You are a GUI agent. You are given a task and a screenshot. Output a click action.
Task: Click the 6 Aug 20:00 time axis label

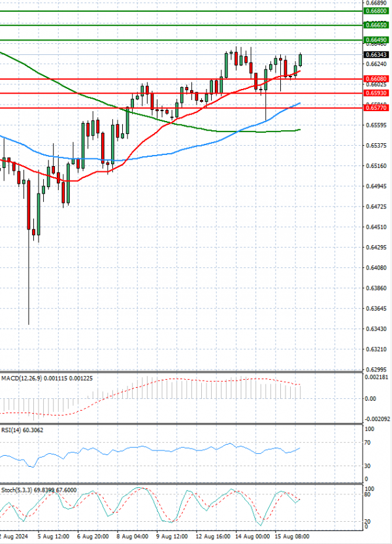point(93,536)
